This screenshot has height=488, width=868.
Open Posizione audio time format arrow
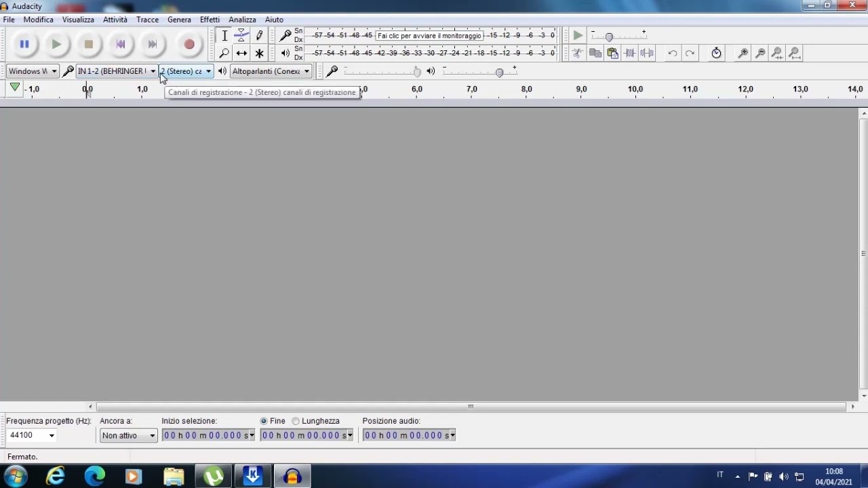[x=452, y=435]
